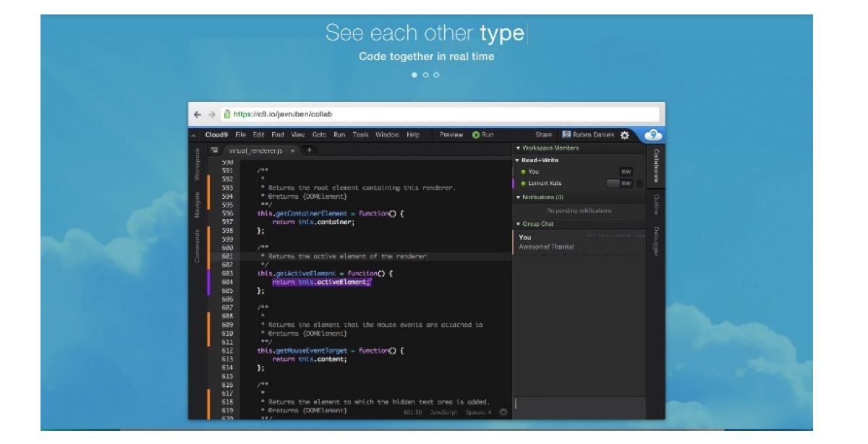This screenshot has width=868, height=444.
Task: Open the Edit menu
Action: (259, 135)
